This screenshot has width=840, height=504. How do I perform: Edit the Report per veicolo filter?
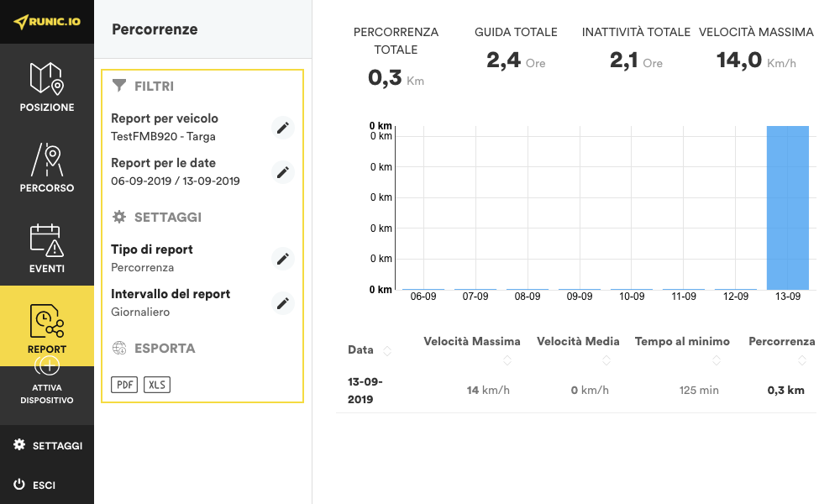(283, 128)
